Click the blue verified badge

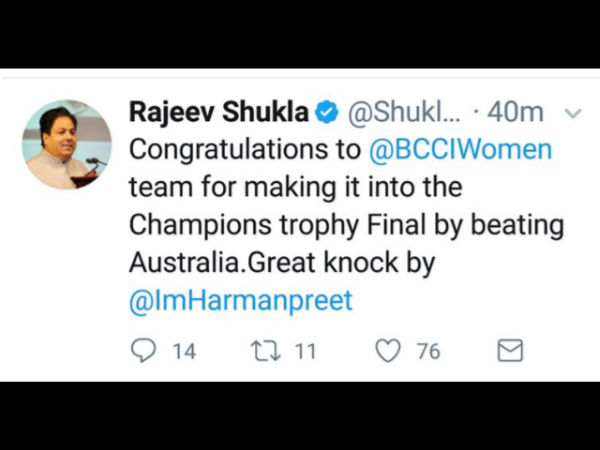326,112
